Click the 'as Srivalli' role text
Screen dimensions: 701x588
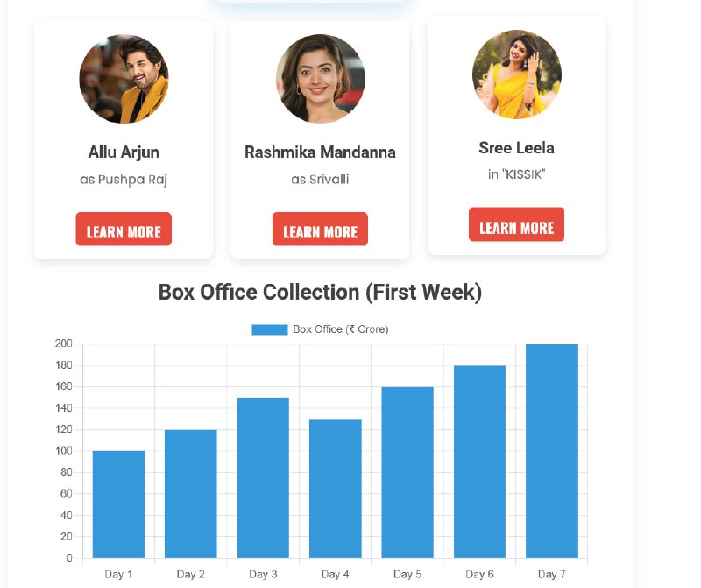(320, 180)
